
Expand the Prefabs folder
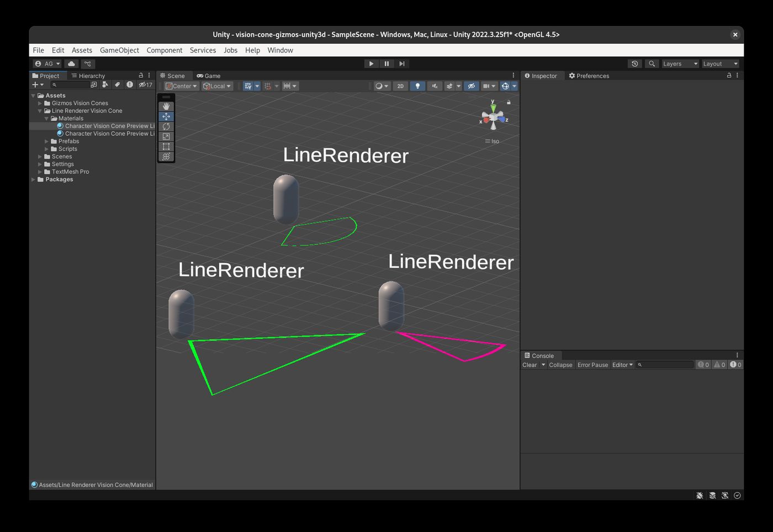[46, 141]
